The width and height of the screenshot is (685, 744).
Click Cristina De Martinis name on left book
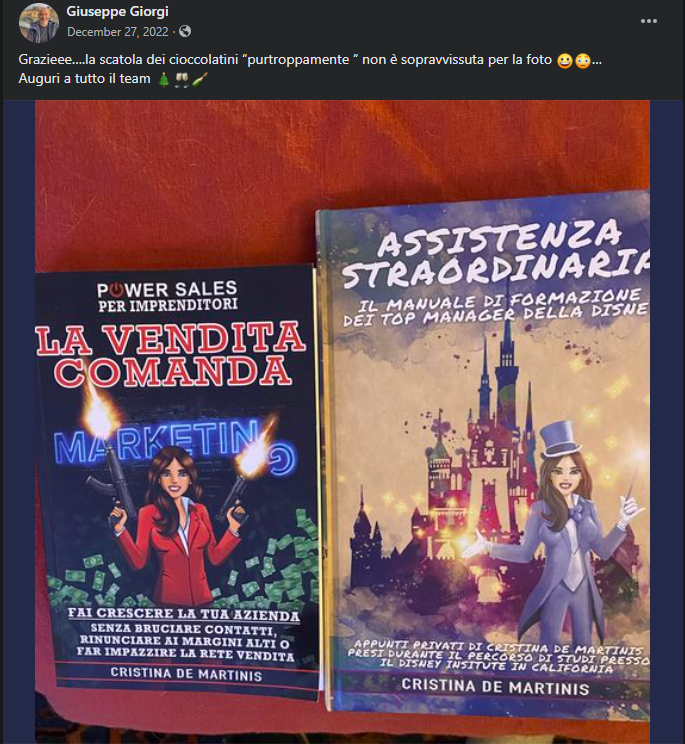(186, 674)
